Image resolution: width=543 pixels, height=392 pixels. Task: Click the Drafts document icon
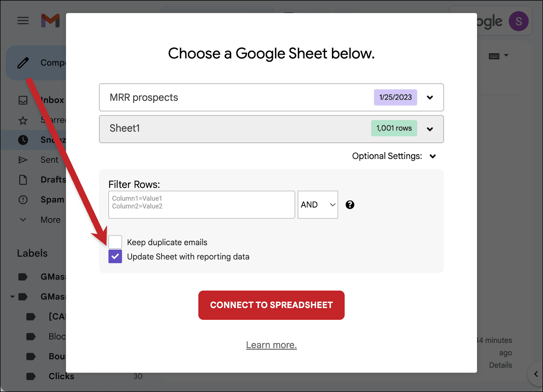pyautogui.click(x=23, y=180)
